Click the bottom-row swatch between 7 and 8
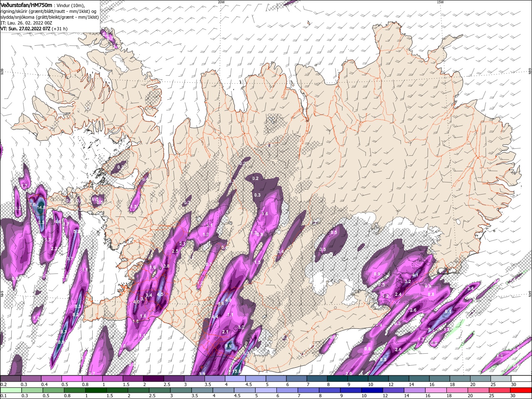Viewport: 532px width, 399px height. 308,390
